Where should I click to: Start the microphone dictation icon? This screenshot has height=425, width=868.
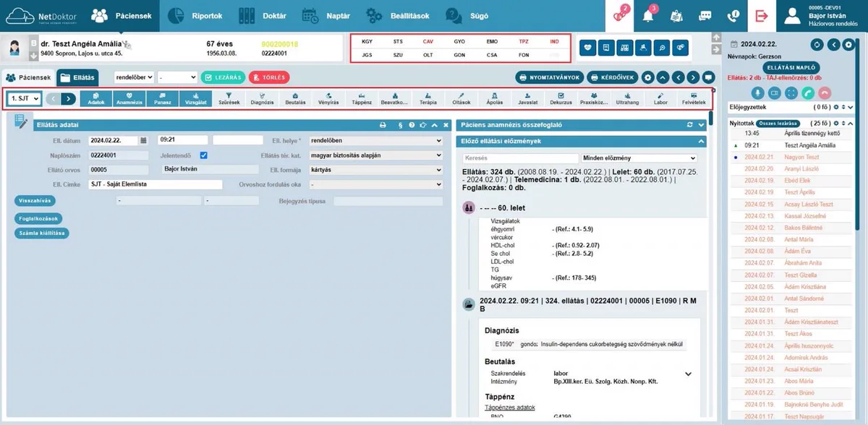click(x=759, y=93)
